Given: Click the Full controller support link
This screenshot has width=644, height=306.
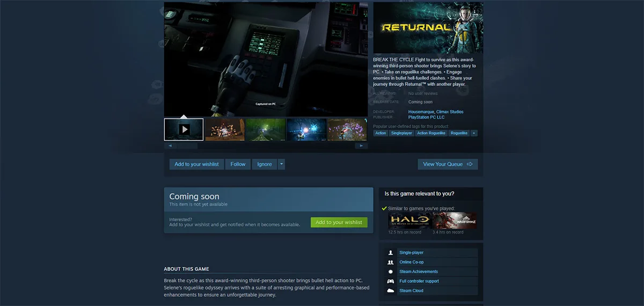Looking at the screenshot, I should [x=419, y=281].
